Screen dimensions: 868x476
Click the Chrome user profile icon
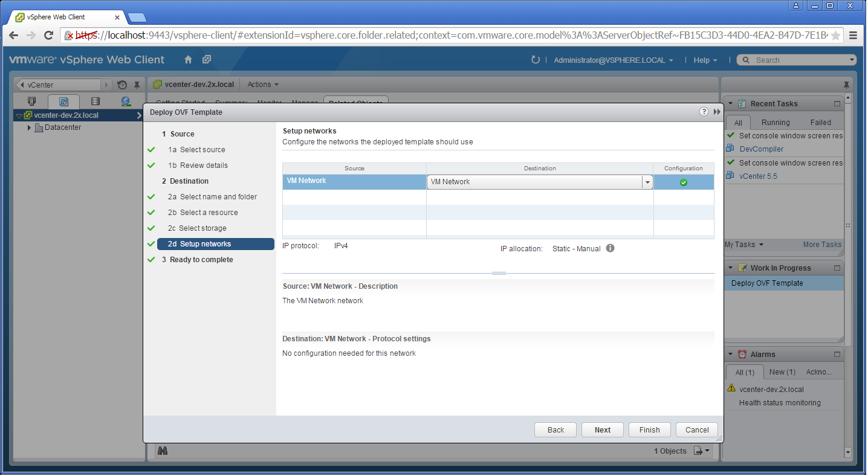(796, 5)
